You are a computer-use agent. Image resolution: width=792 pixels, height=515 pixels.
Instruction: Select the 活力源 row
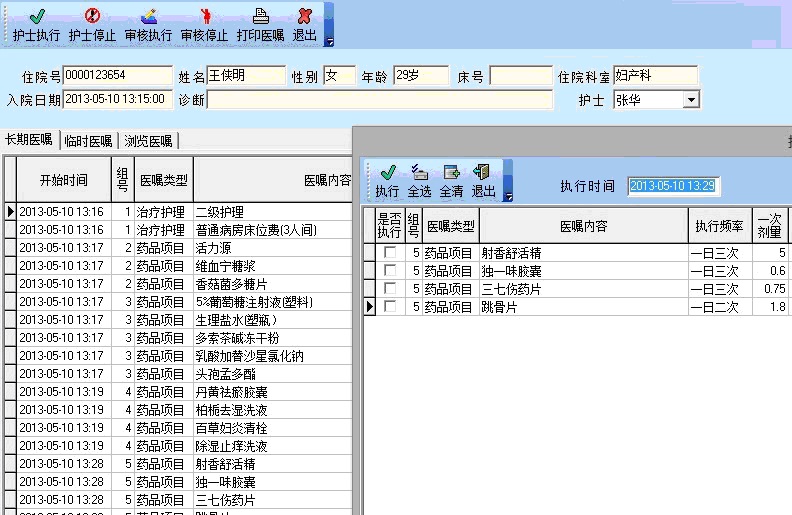[x=178, y=248]
